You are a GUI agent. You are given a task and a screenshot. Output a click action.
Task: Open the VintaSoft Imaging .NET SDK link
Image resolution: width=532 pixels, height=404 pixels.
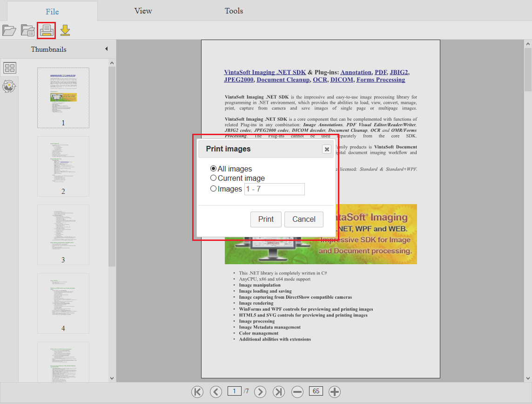265,72
